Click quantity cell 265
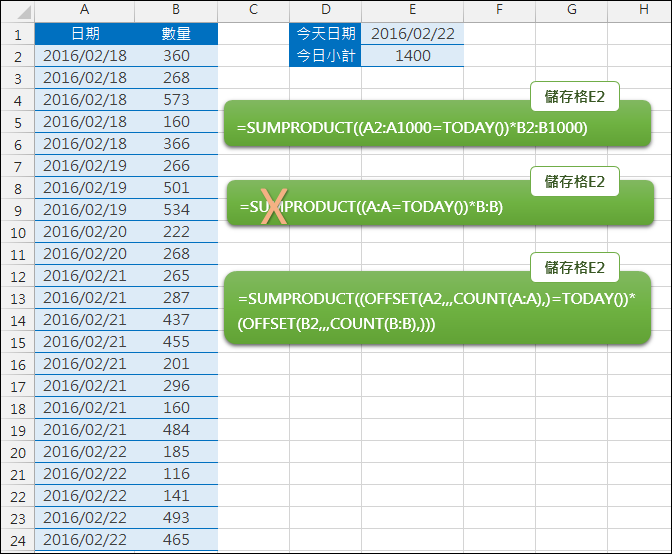The image size is (672, 554). coord(176,276)
